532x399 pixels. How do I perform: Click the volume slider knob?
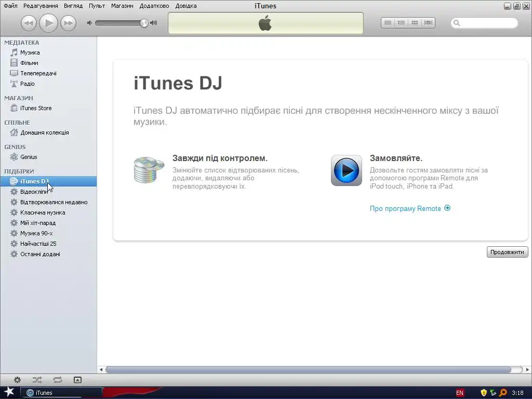coord(144,23)
